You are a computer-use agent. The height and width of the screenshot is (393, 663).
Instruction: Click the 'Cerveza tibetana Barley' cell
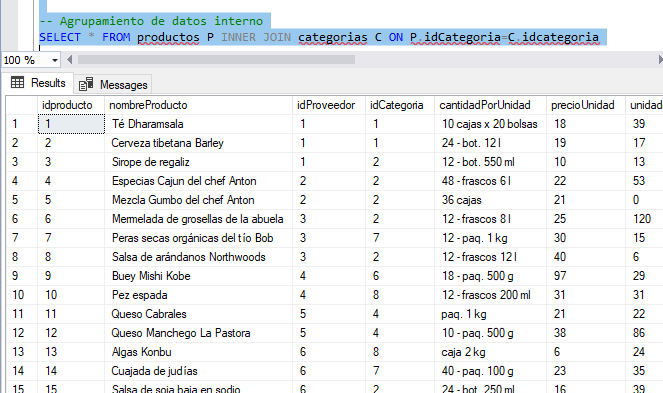pyautogui.click(x=198, y=143)
